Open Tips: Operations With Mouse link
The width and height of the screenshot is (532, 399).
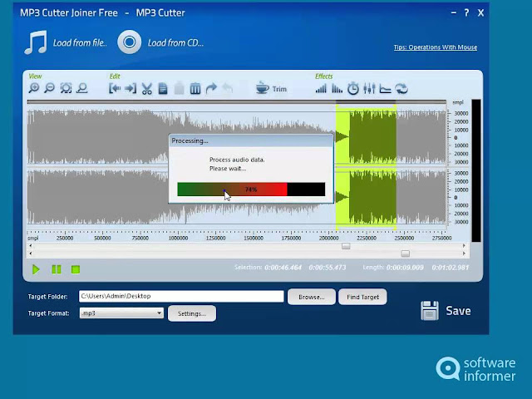point(436,47)
